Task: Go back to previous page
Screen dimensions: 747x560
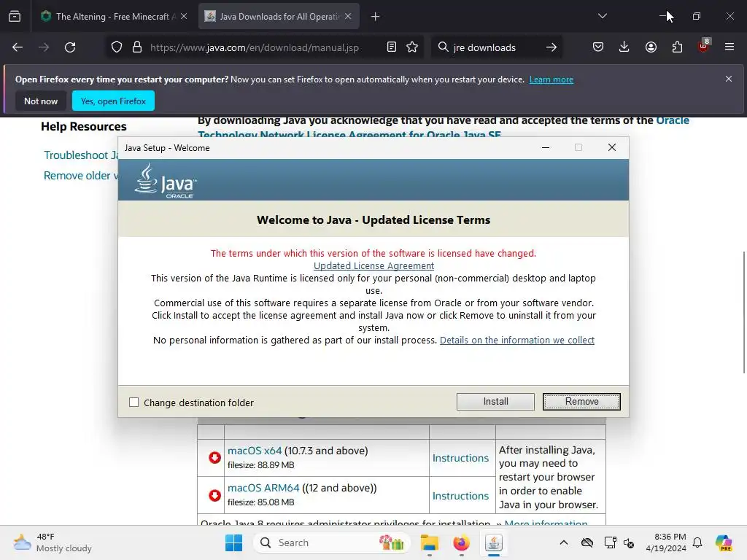Action: pos(18,47)
